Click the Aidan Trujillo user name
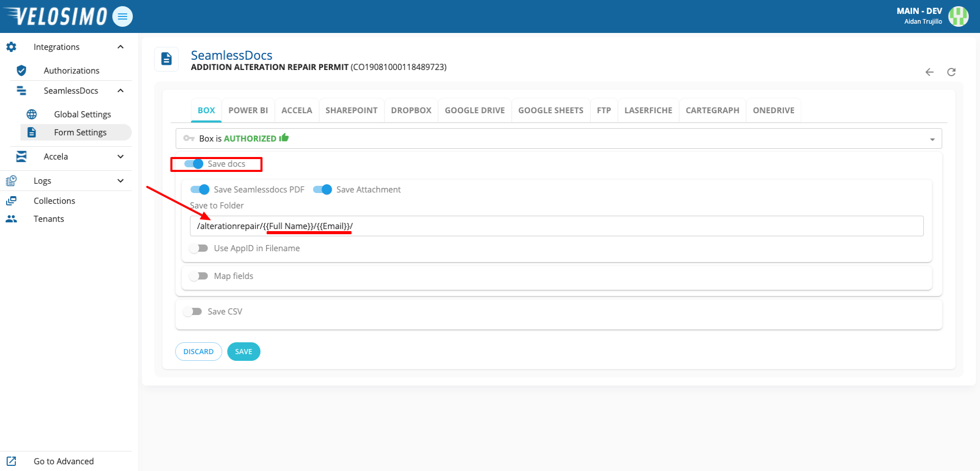980x471 pixels. click(923, 22)
